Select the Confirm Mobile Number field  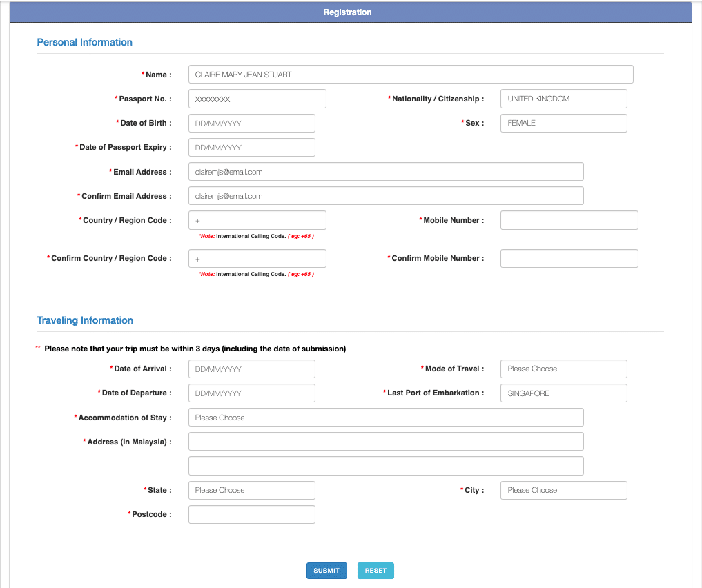point(569,258)
